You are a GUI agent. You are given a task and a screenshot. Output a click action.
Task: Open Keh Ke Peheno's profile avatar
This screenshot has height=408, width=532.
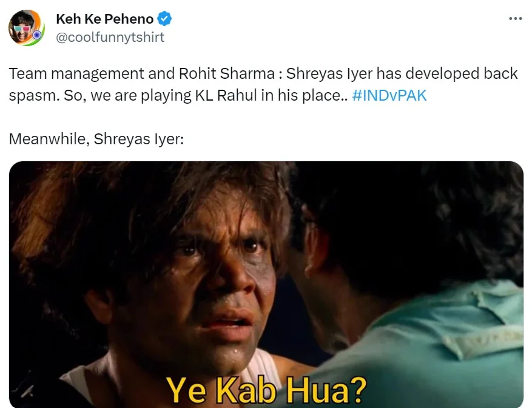pyautogui.click(x=26, y=28)
